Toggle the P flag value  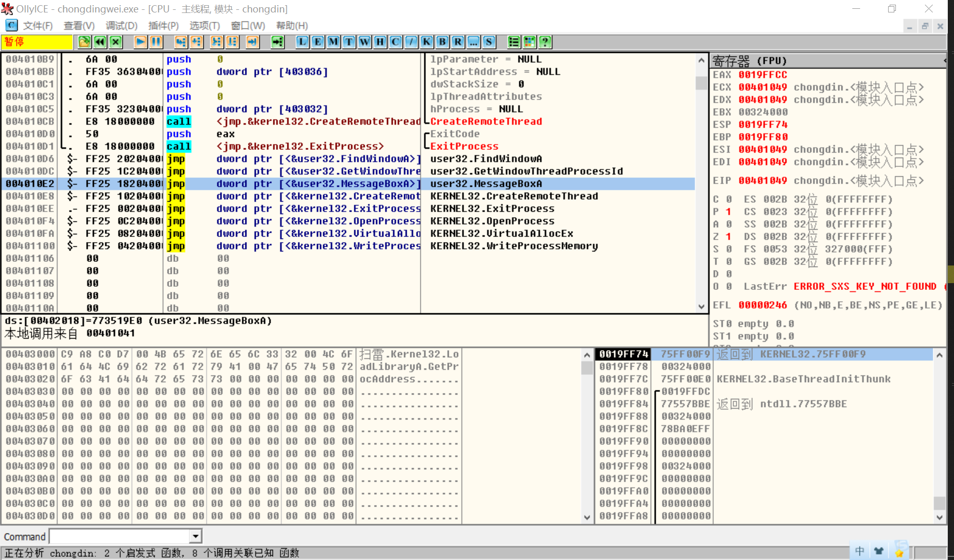point(728,212)
